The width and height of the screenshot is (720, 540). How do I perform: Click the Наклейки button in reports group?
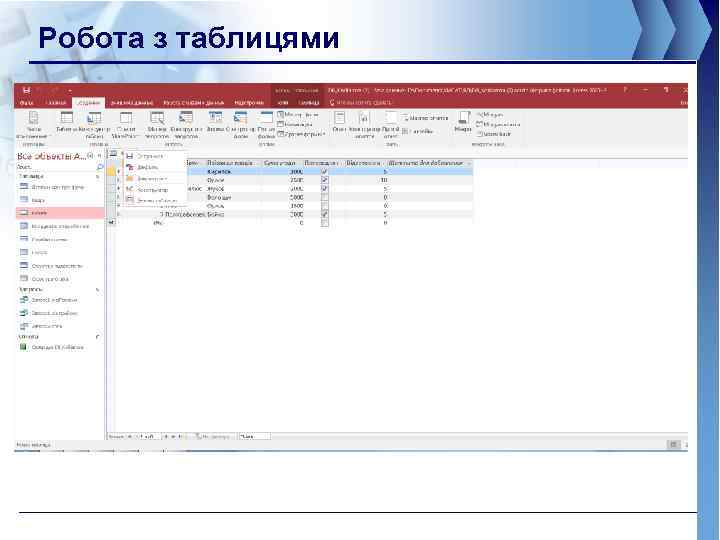pyautogui.click(x=418, y=131)
